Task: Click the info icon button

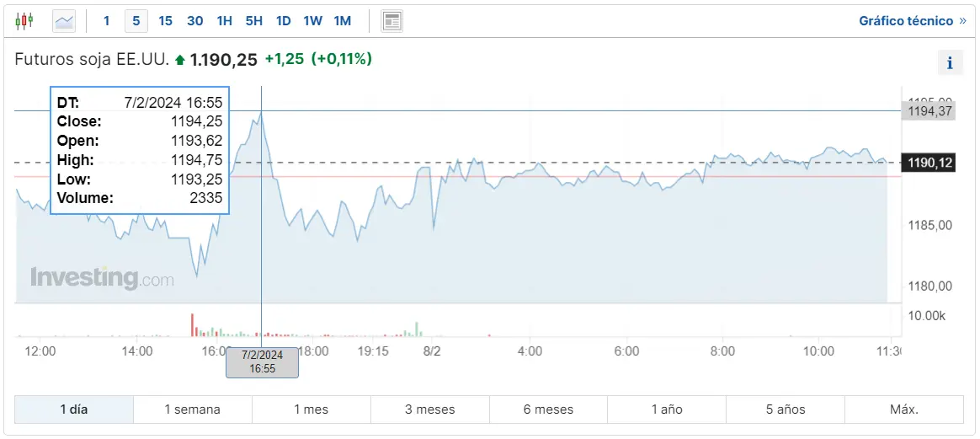Action: coord(950,62)
